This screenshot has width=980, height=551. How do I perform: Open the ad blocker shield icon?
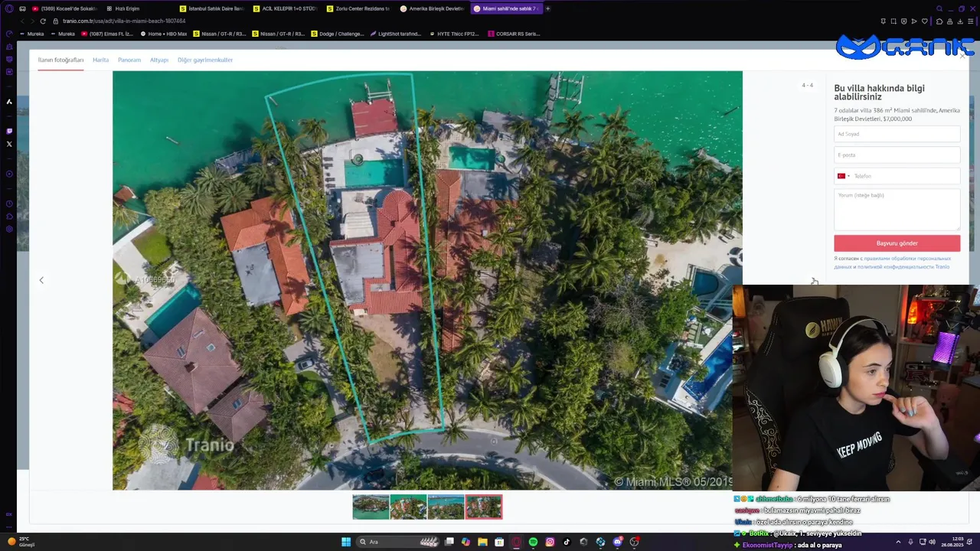click(x=904, y=21)
